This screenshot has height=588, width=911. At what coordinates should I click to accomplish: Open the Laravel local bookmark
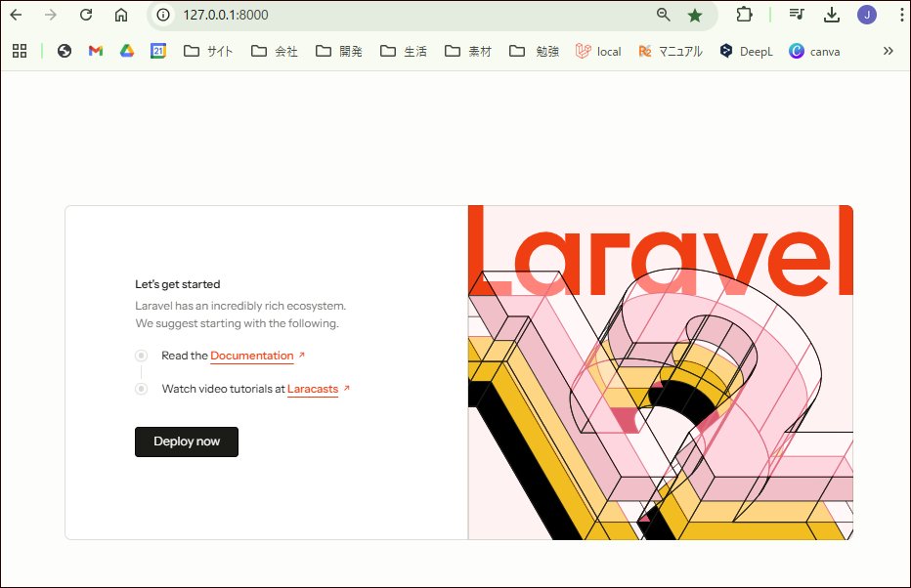click(598, 51)
